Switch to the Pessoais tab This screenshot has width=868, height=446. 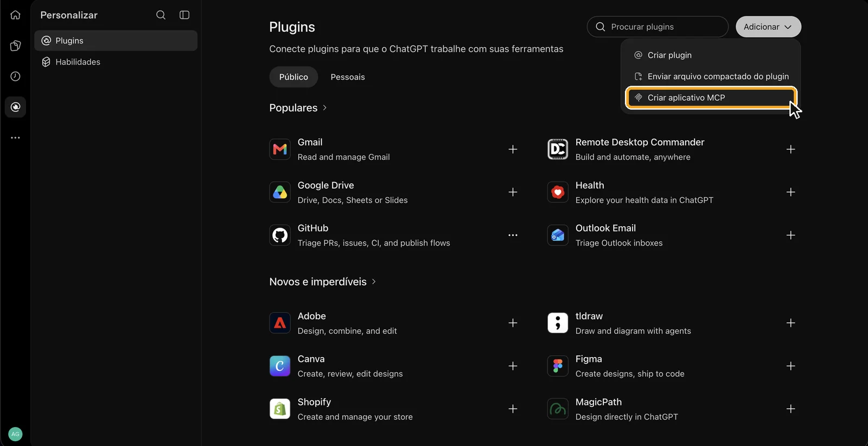348,77
